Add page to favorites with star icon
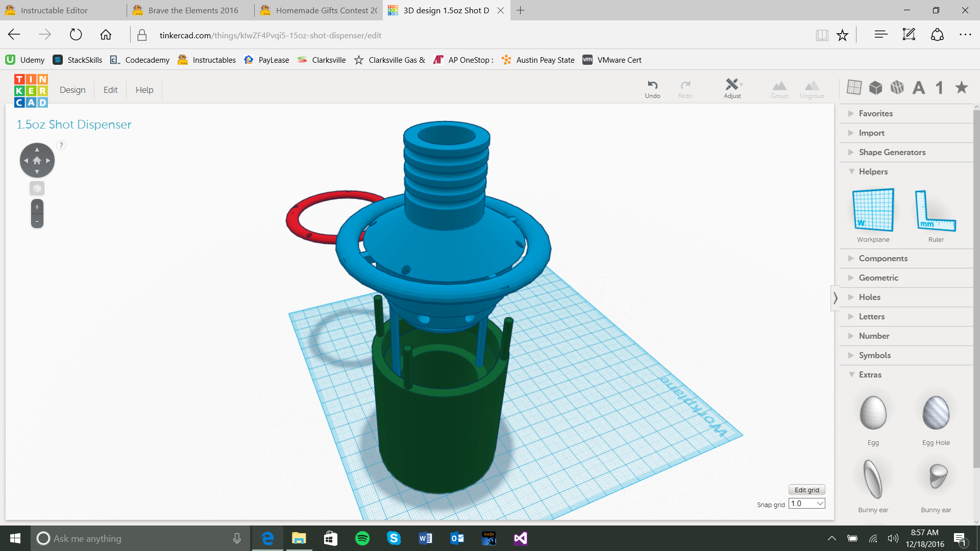Image resolution: width=980 pixels, height=551 pixels. [842, 35]
